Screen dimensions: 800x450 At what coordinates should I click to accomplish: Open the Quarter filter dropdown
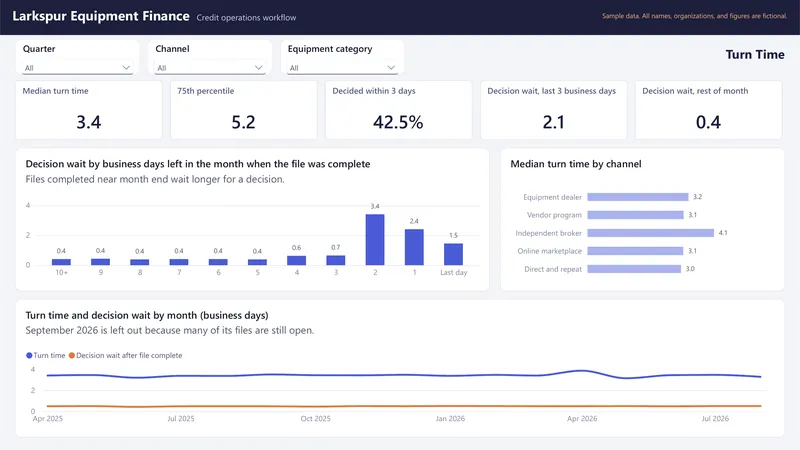click(78, 68)
